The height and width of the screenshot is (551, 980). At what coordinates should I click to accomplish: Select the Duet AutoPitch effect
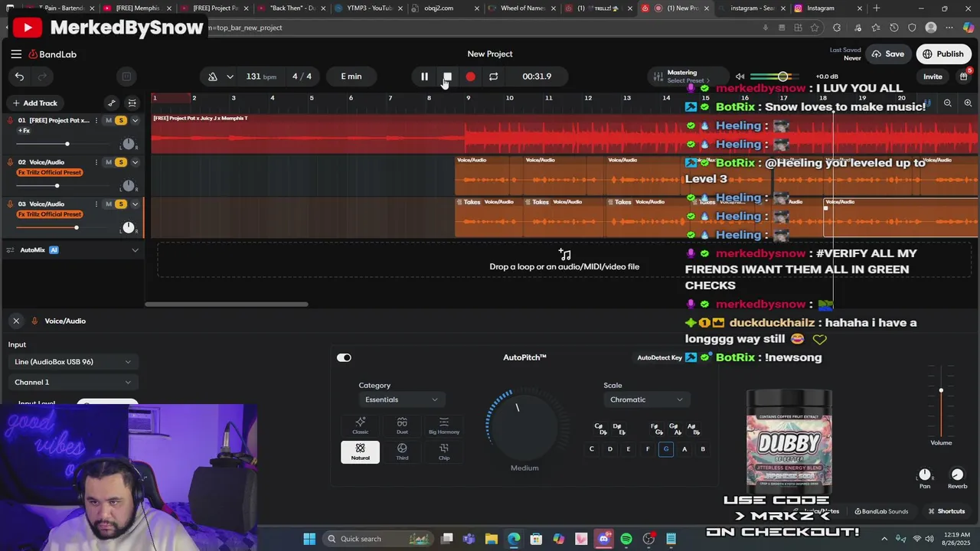(402, 425)
